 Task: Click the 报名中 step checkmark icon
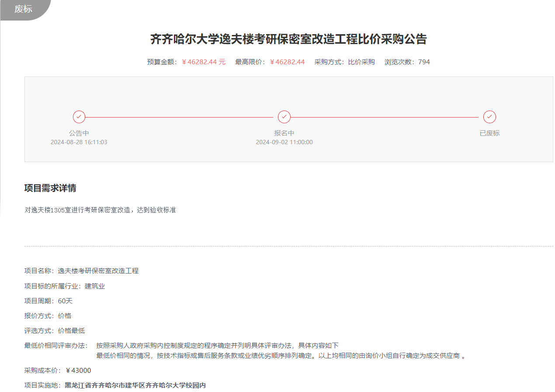(x=284, y=117)
